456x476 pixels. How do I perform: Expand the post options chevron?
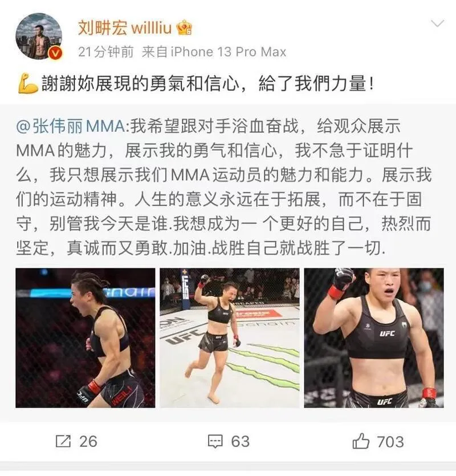(438, 23)
